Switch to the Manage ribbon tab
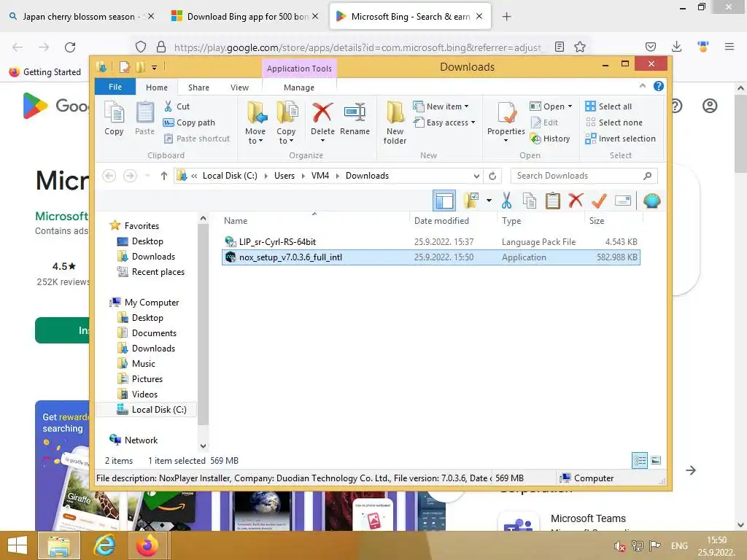This screenshot has width=747, height=560. click(x=299, y=87)
